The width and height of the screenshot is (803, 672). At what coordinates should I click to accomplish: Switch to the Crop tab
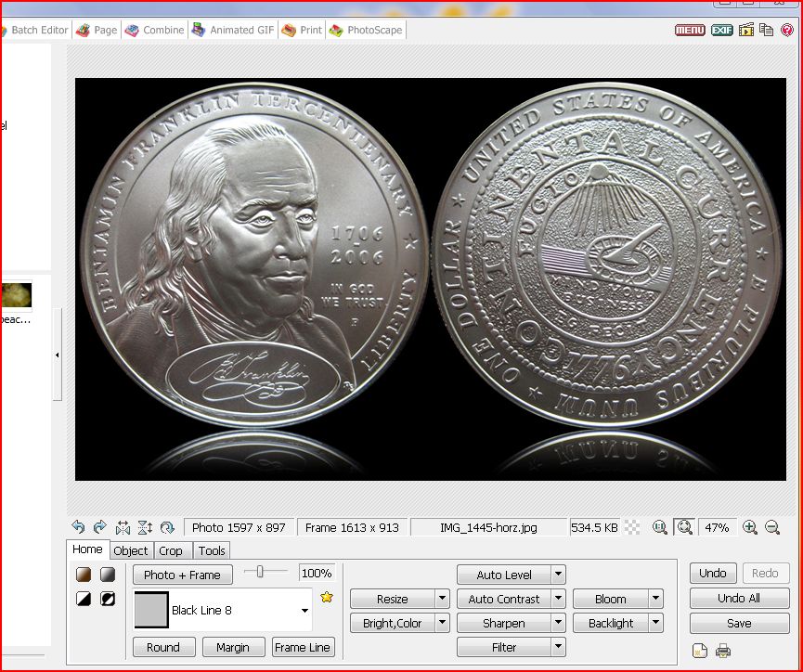pos(171,550)
